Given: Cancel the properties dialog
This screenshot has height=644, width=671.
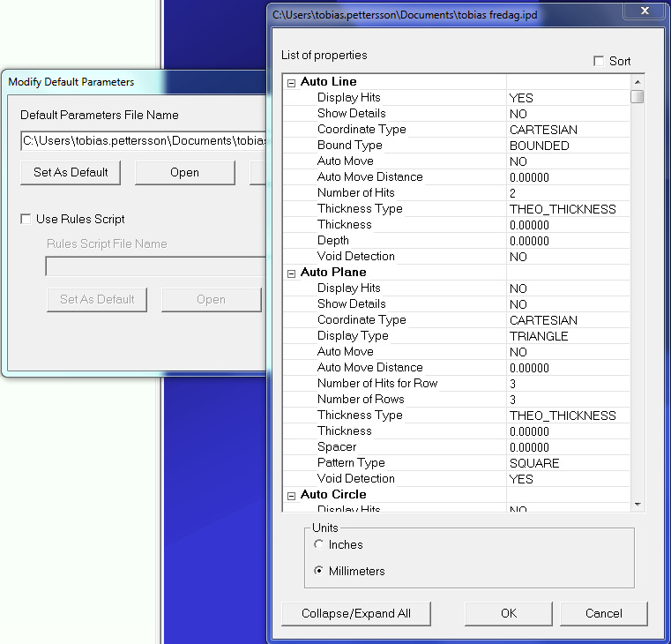Looking at the screenshot, I should pyautogui.click(x=603, y=614).
